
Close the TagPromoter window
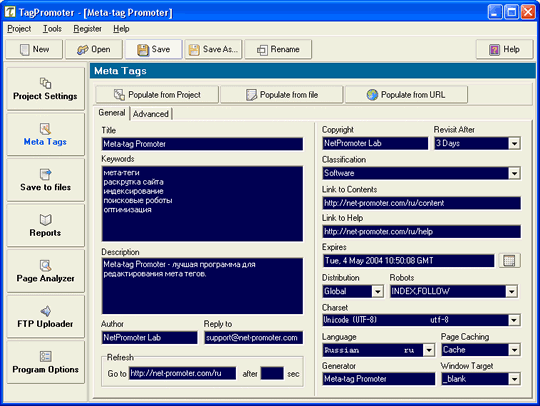click(x=528, y=12)
